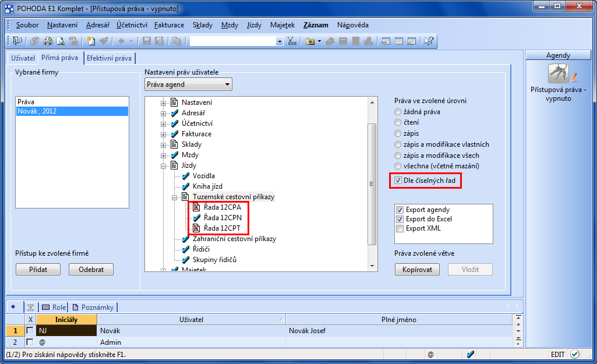Click the red document icon of Řada 12CPA
This screenshot has height=364, width=597.
[x=196, y=207]
